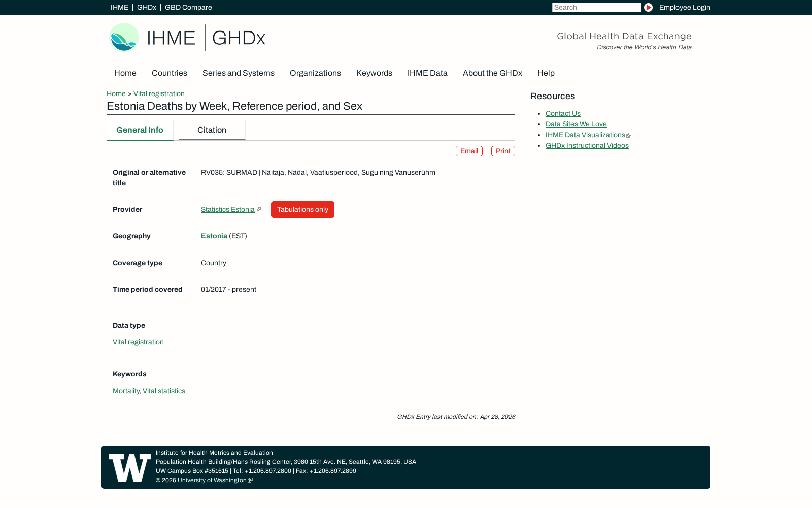Open Vital registration under Data type
This screenshot has height=508, width=812.
[138, 342]
